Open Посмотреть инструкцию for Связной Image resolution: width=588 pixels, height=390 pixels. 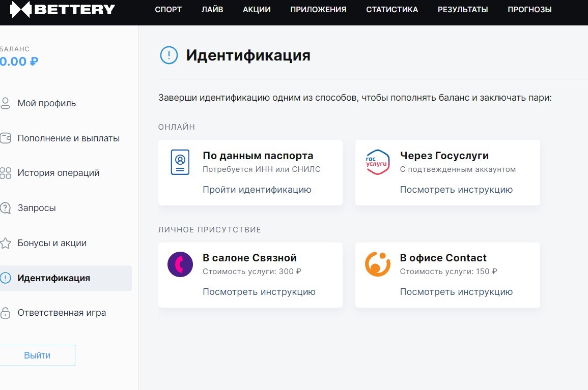259,292
